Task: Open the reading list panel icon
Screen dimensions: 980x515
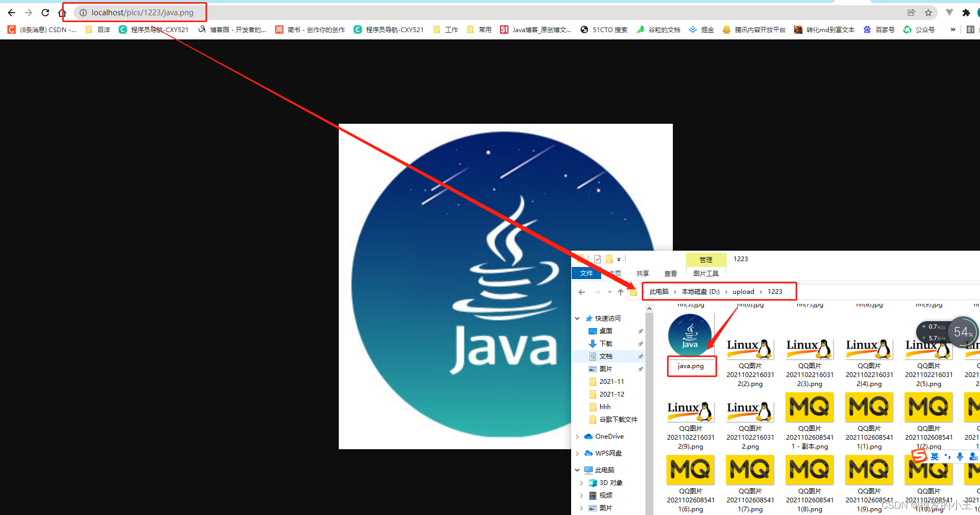Action: pos(971,29)
